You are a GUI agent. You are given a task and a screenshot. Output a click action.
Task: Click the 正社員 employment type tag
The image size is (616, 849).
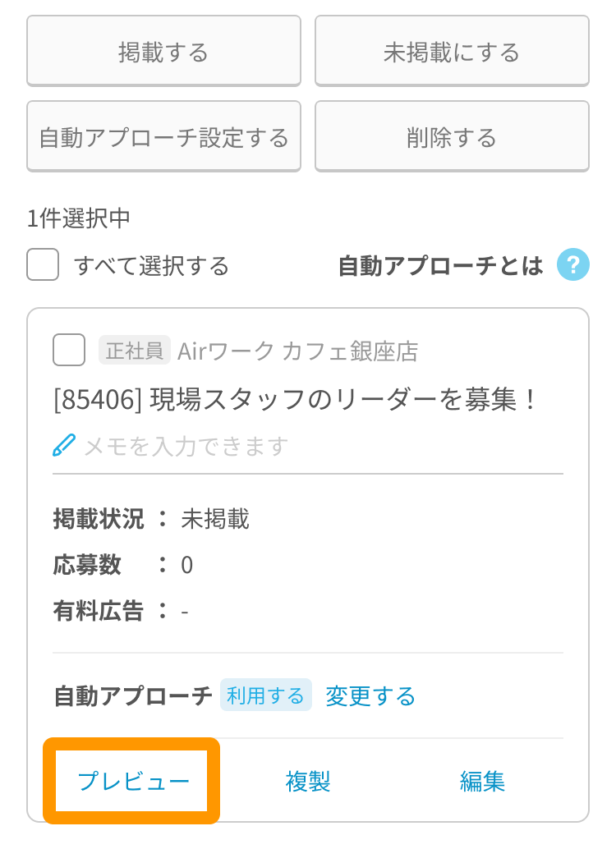(x=135, y=351)
